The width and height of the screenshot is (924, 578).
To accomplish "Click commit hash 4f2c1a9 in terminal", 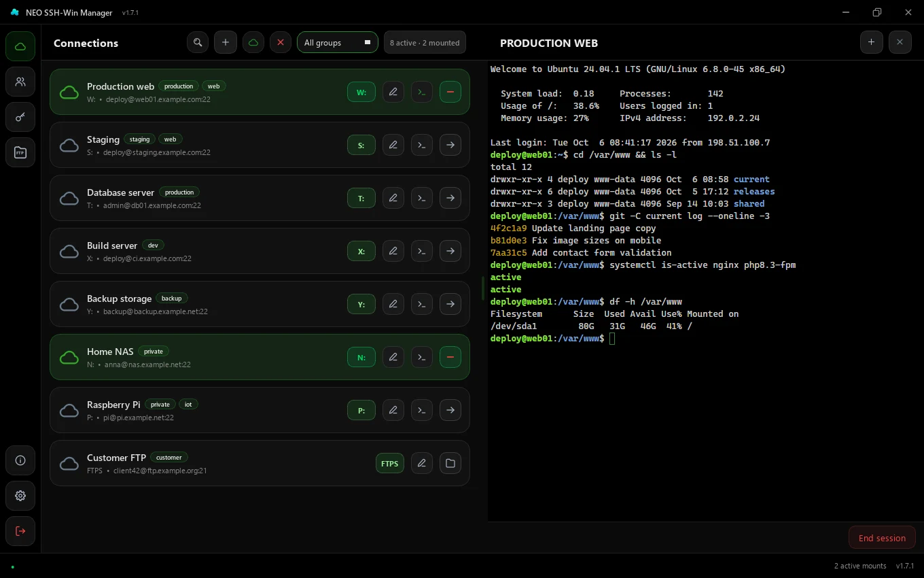I will pos(508,228).
